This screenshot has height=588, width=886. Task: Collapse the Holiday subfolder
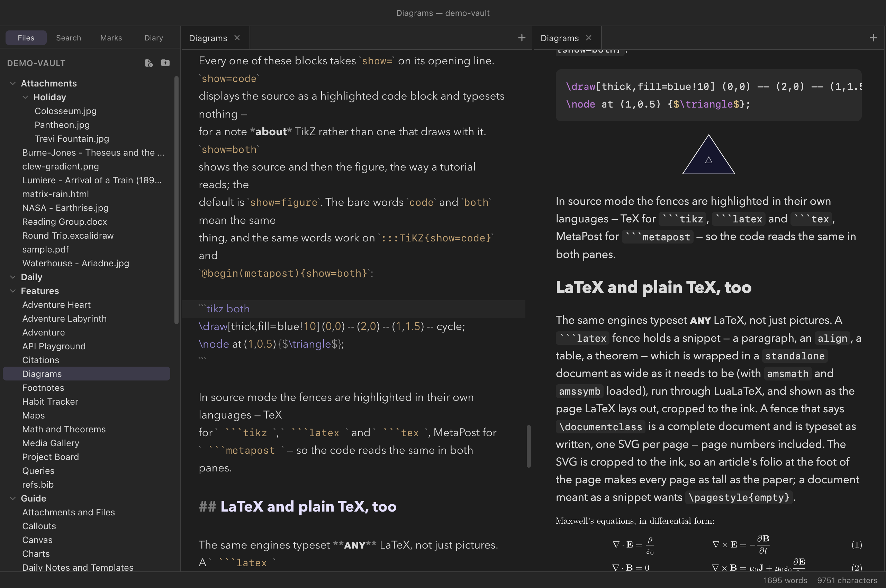click(25, 97)
